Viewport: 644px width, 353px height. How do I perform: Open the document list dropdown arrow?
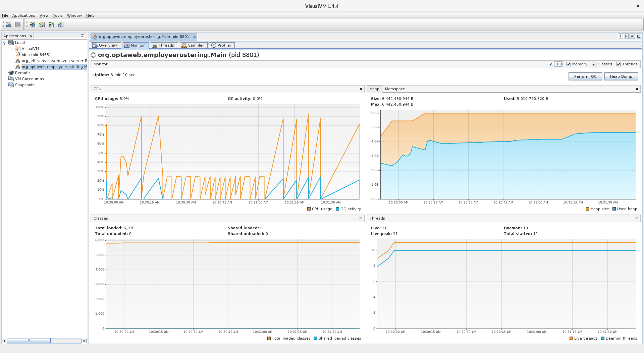click(632, 36)
